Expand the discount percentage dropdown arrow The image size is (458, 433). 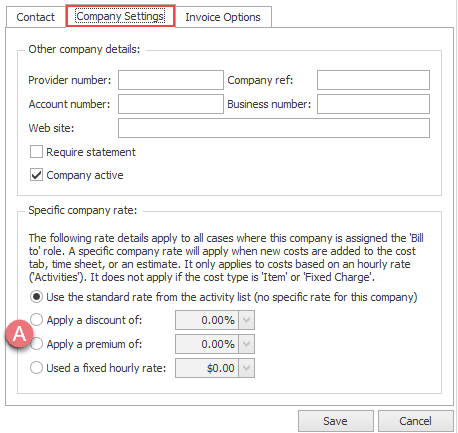pyautogui.click(x=247, y=320)
